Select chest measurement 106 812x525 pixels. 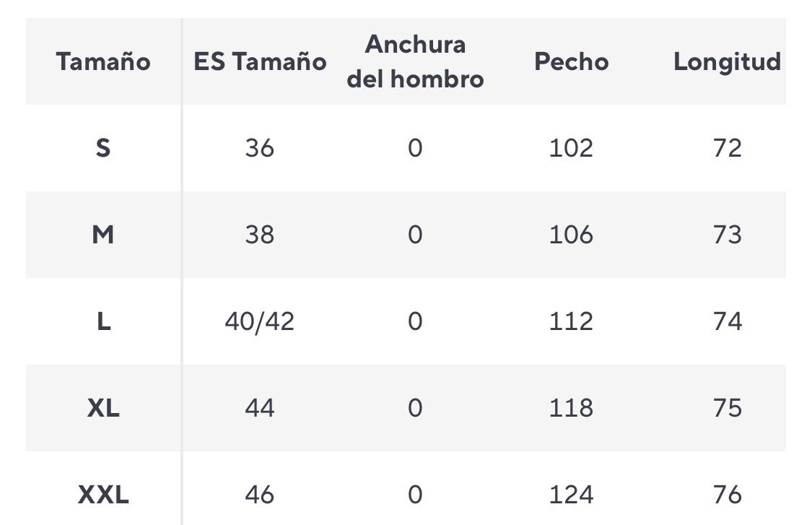click(x=571, y=235)
